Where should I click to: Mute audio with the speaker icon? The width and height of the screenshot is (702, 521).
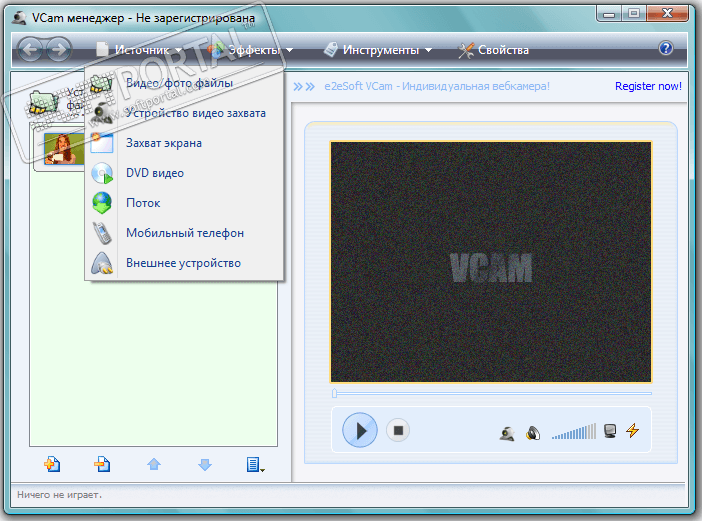(533, 433)
